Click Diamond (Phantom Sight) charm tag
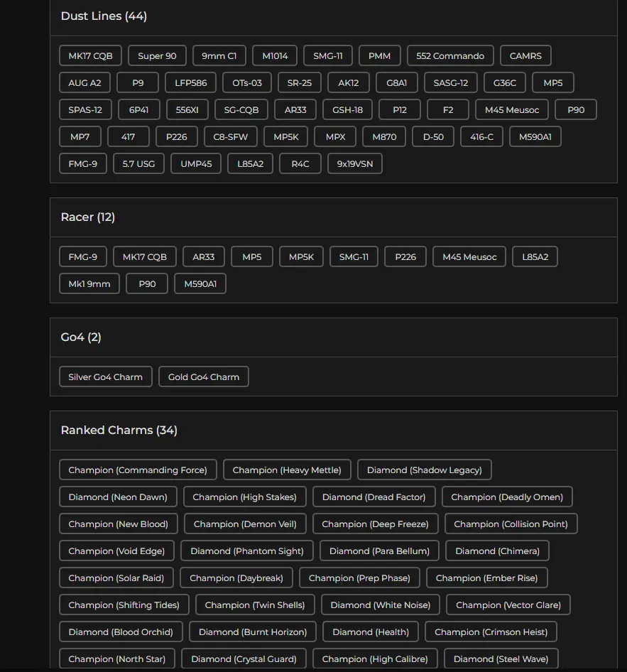 (246, 551)
